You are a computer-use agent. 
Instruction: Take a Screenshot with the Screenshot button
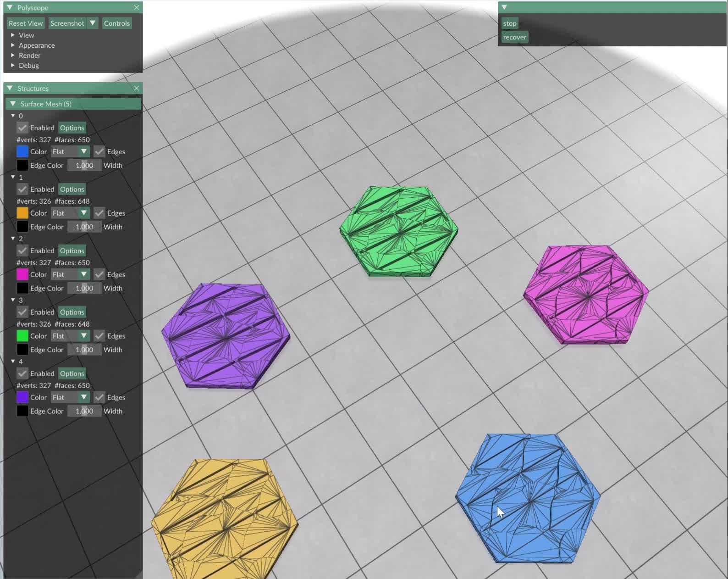tap(67, 23)
